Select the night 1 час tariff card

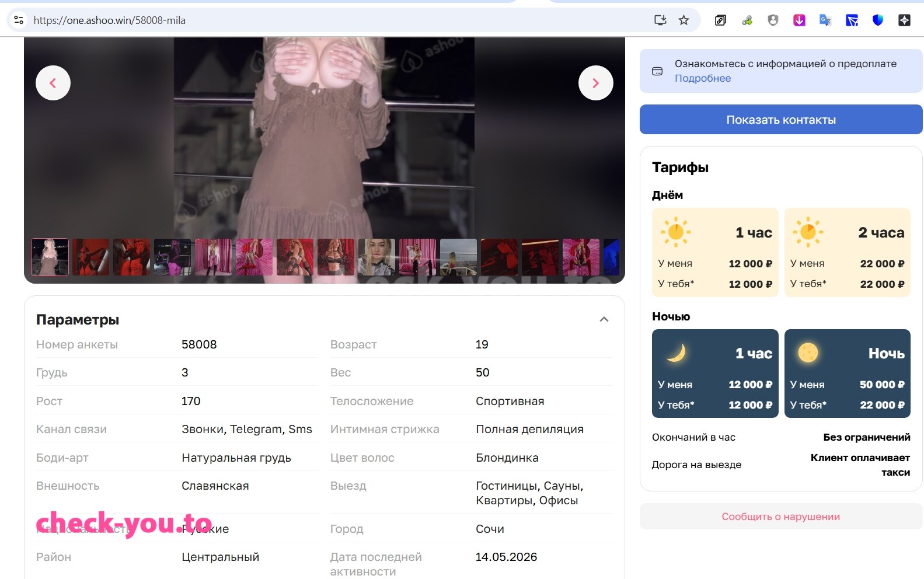click(x=715, y=374)
